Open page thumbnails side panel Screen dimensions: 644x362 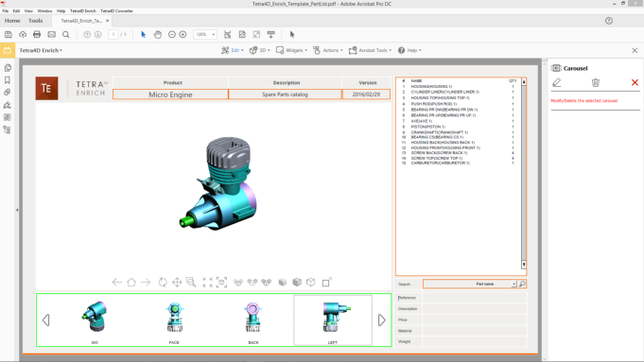point(8,68)
